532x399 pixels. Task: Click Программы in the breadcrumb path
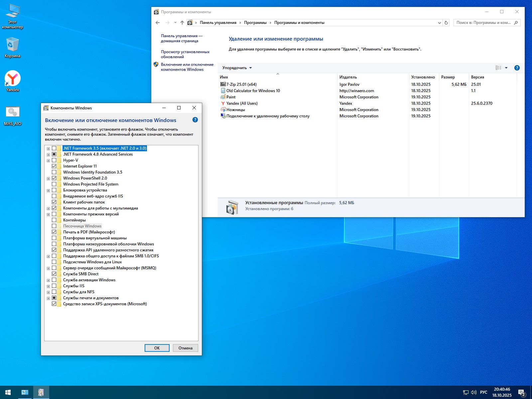tap(255, 23)
